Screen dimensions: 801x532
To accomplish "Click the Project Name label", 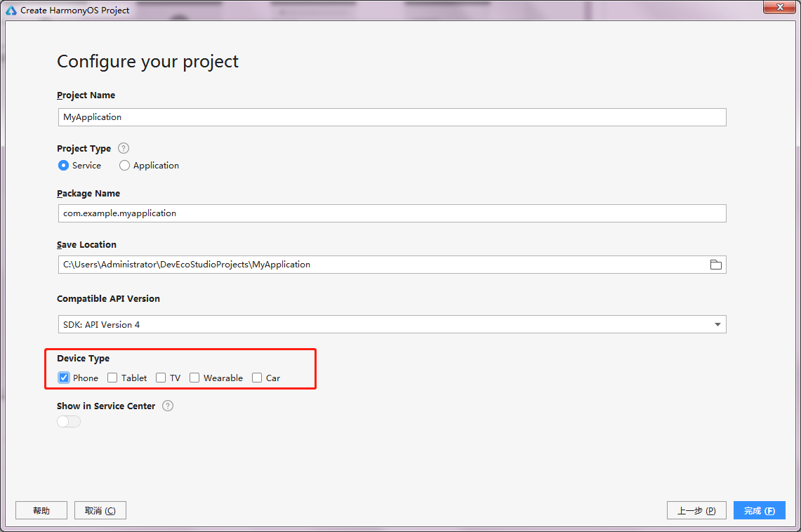I will click(x=86, y=95).
